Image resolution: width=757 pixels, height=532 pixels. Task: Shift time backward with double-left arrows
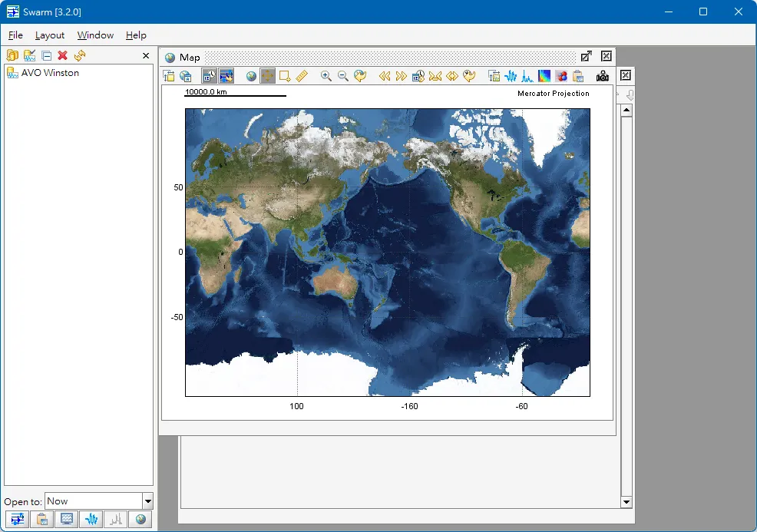point(385,76)
